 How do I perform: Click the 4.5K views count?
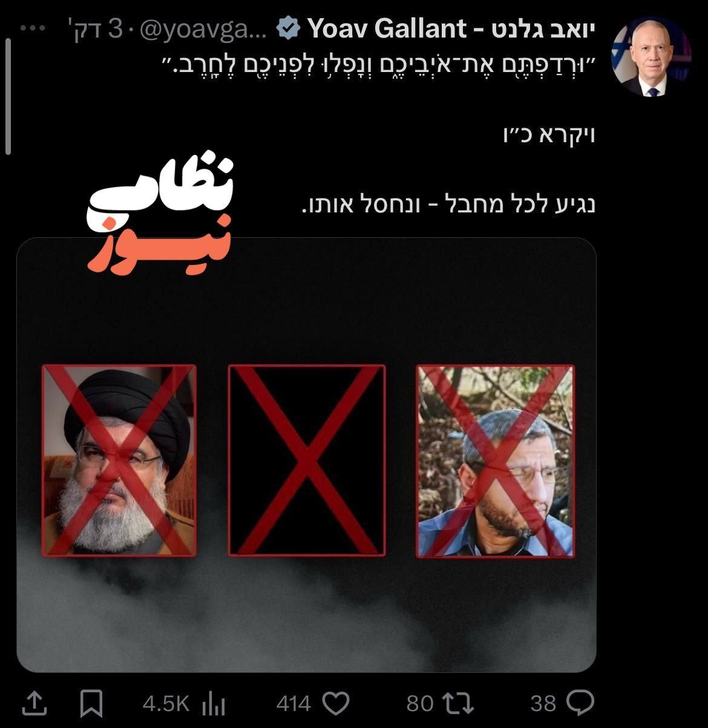(166, 704)
